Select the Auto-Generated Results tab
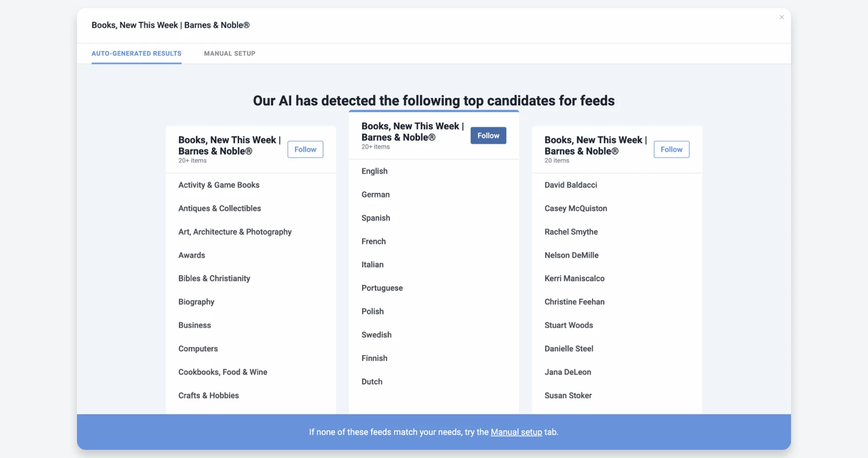 [137, 53]
